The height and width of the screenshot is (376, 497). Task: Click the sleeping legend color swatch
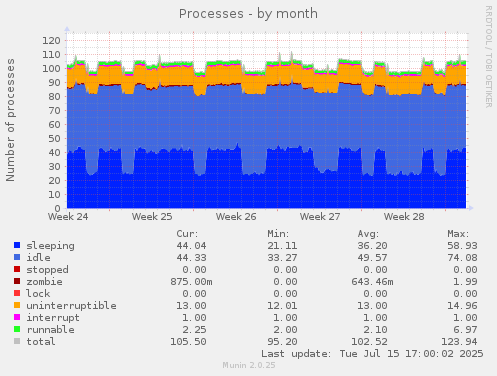tap(17, 245)
